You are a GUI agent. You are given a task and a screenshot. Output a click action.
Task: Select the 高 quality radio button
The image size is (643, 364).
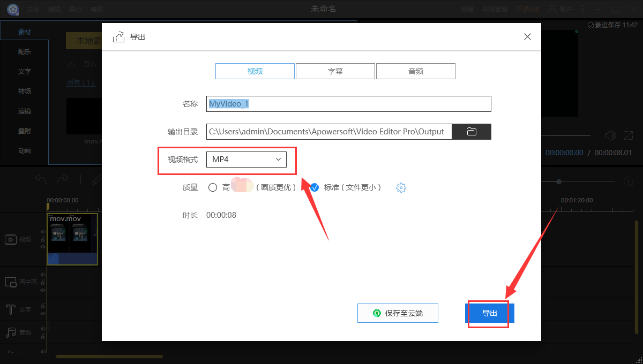click(212, 187)
